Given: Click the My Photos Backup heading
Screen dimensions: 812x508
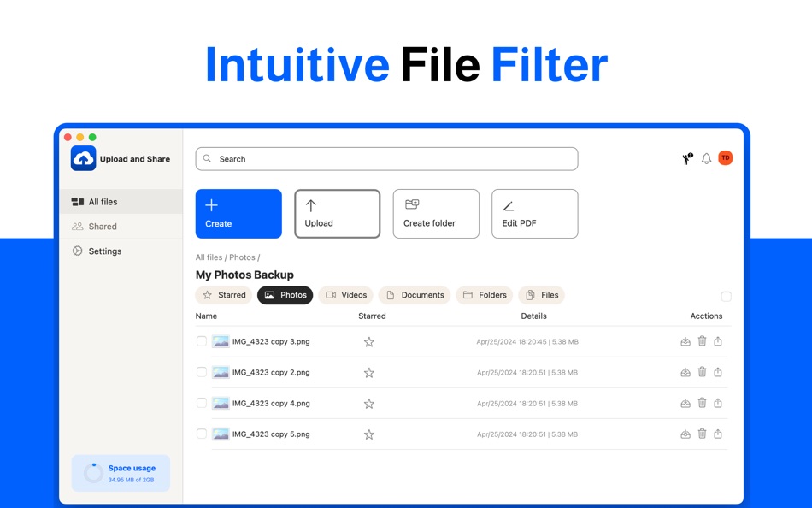Looking at the screenshot, I should click(244, 275).
